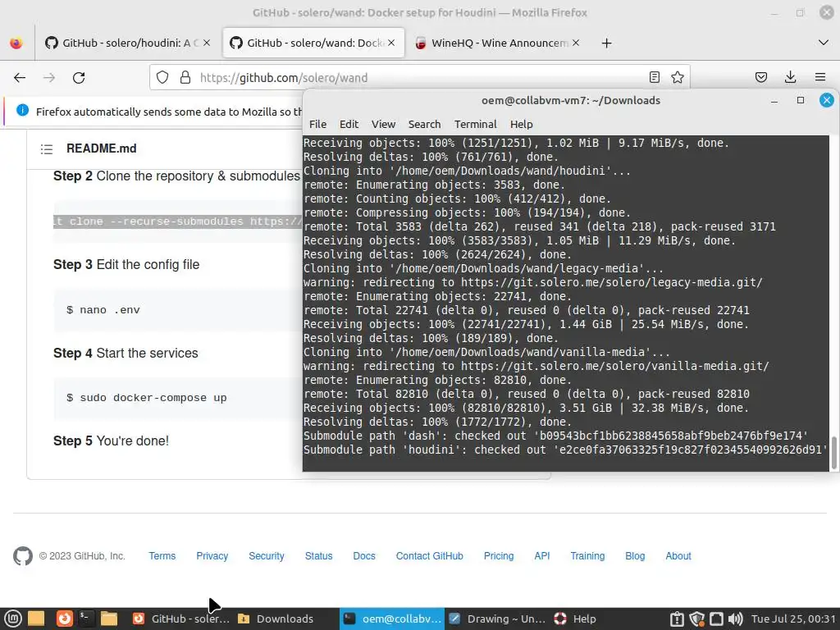
Task: Click the Firefox URL address field
Action: click(418, 78)
